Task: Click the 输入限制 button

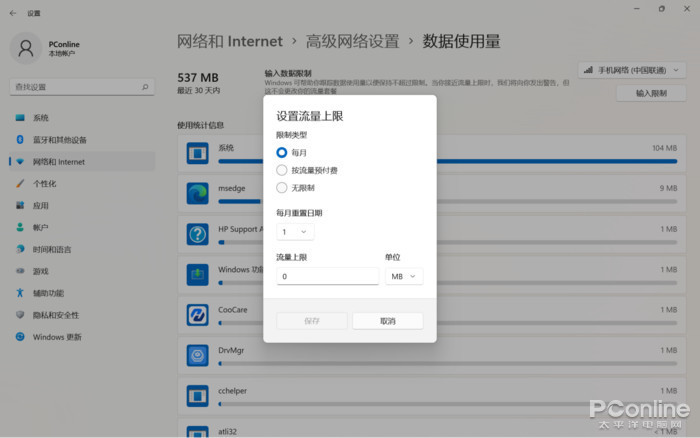Action: tap(651, 93)
